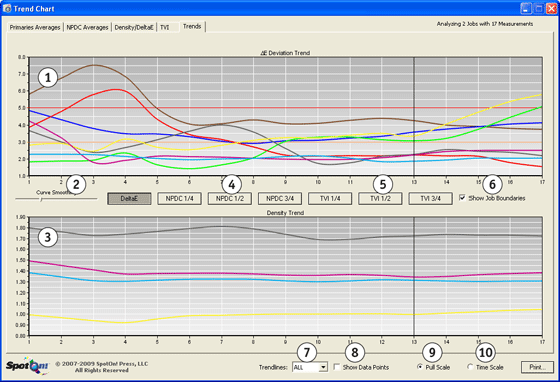This screenshot has width=560, height=382.
Task: Open the NPDC Averages tab
Action: [x=88, y=27]
